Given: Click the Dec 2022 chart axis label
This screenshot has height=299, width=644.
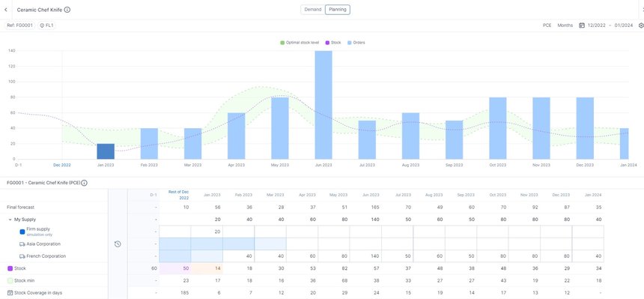Looking at the screenshot, I should [x=62, y=165].
